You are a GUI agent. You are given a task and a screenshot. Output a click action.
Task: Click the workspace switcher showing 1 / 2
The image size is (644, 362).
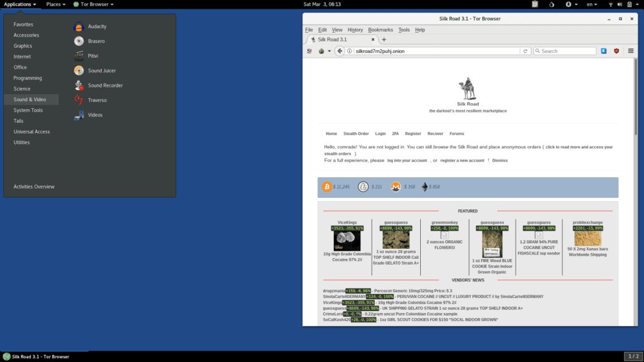click(x=633, y=356)
